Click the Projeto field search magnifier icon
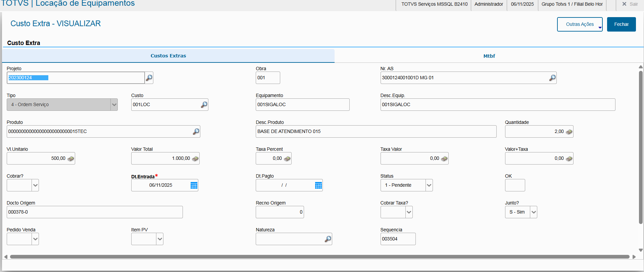The width and height of the screenshot is (644, 272). (x=149, y=78)
